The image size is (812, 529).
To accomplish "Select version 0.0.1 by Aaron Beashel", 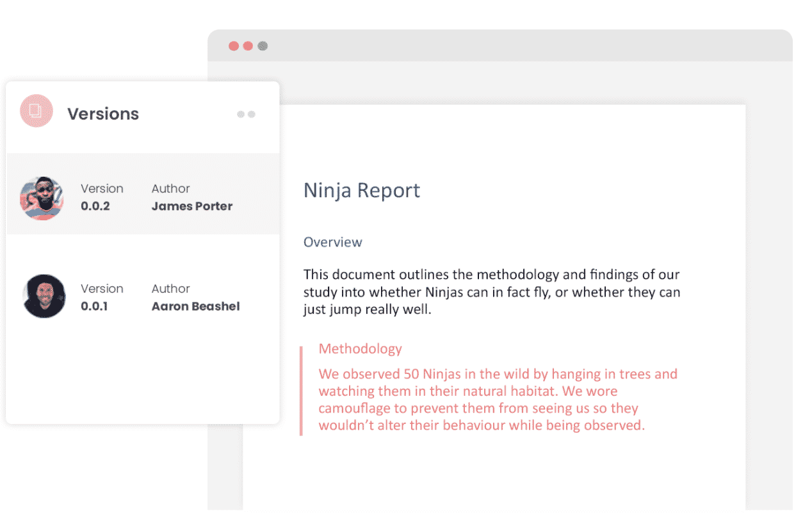I will click(x=141, y=297).
